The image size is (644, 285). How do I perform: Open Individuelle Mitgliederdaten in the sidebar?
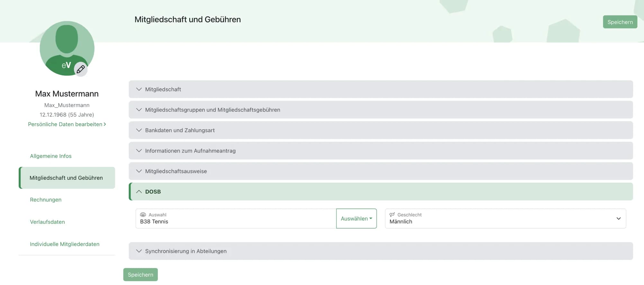point(65,244)
